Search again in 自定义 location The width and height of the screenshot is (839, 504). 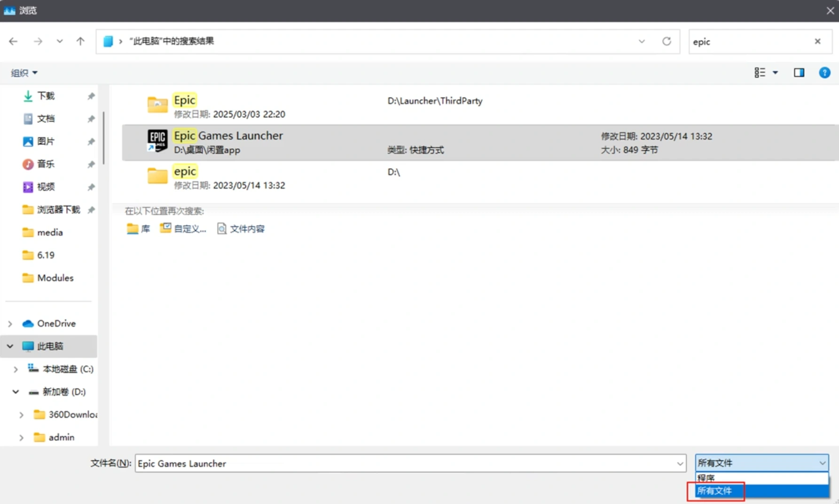183,229
